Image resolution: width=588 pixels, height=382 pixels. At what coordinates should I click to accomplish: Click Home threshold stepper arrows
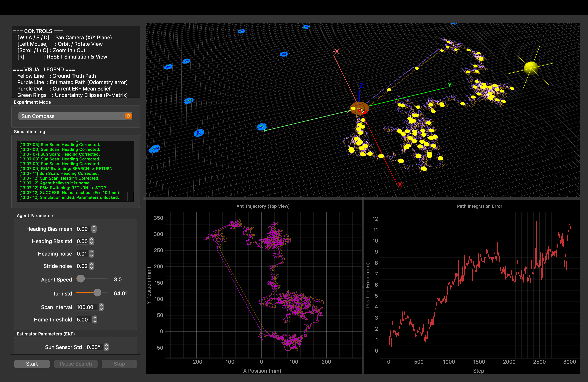click(x=95, y=320)
